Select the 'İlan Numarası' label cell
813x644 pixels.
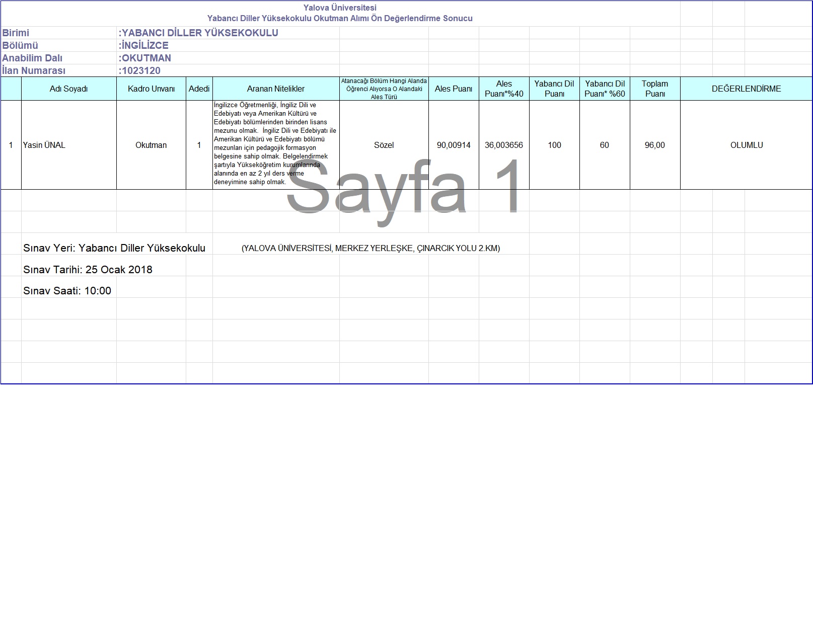click(x=58, y=70)
